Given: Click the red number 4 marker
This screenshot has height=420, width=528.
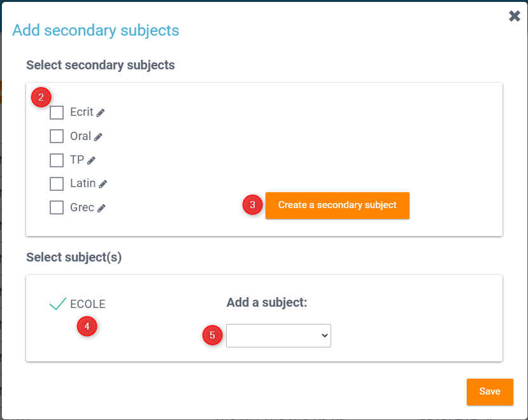Looking at the screenshot, I should coord(87,327).
